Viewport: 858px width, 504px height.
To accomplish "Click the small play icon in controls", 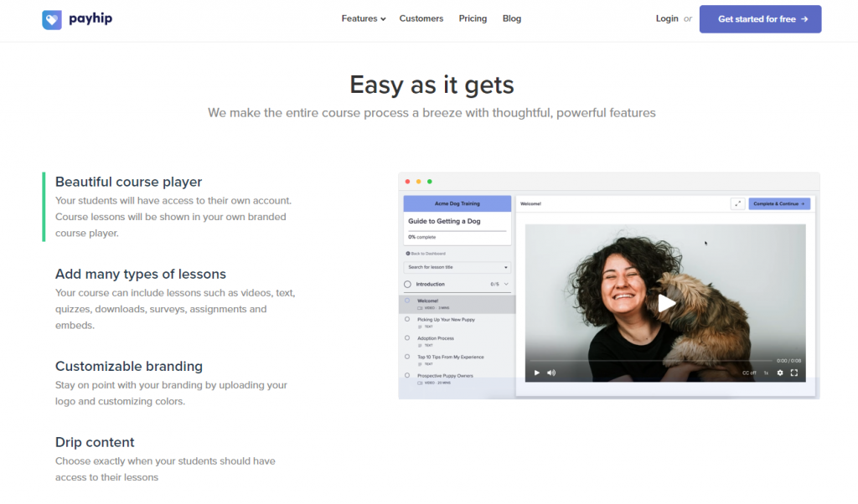I will pos(537,373).
